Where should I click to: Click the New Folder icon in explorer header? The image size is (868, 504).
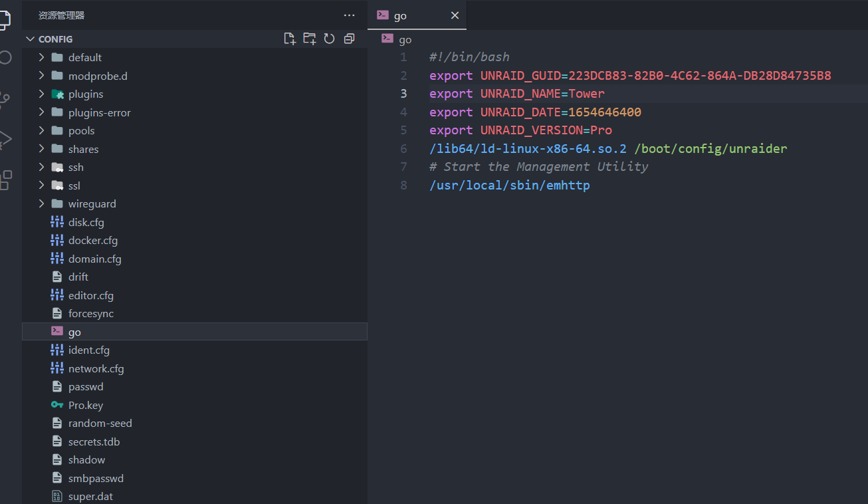310,39
